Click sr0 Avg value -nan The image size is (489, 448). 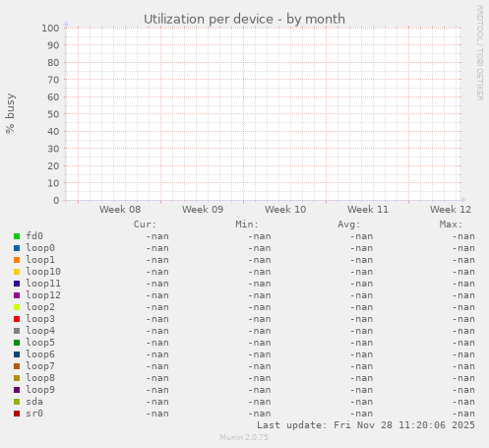coord(361,414)
